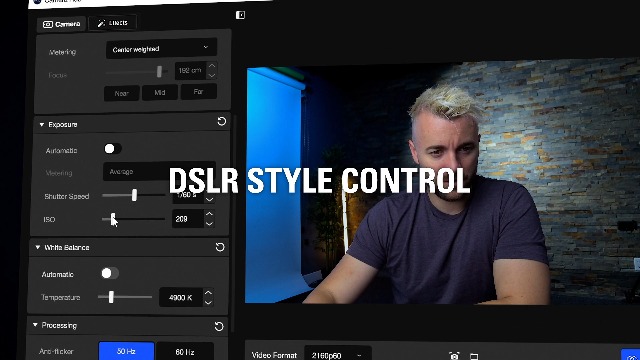The height and width of the screenshot is (360, 640).
Task: Decrease the Focus distance with down arrow
Action: coord(211,76)
